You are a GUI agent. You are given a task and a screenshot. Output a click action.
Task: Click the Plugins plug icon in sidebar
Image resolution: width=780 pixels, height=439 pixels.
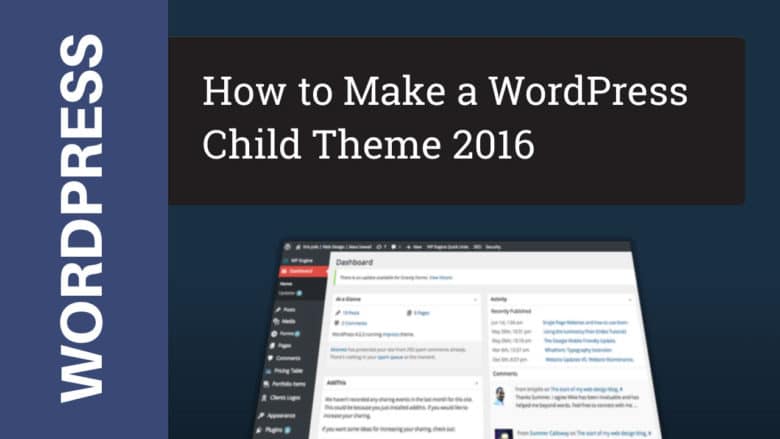coord(258,431)
